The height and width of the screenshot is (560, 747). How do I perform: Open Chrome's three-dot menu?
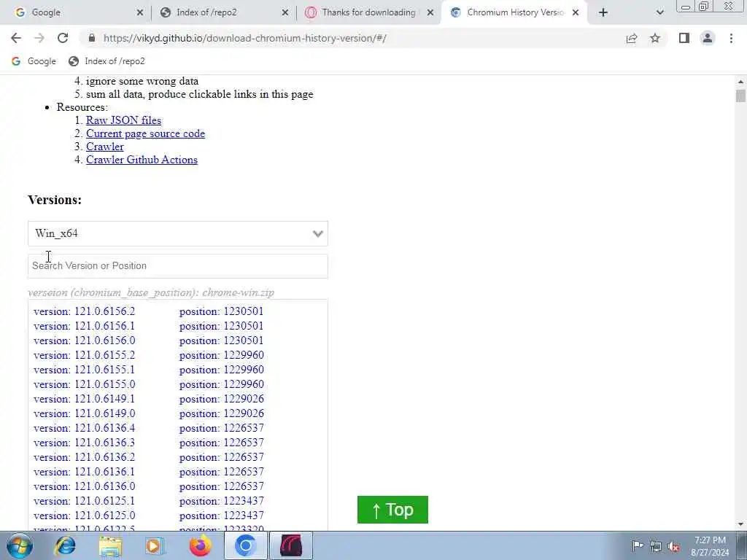point(731,38)
